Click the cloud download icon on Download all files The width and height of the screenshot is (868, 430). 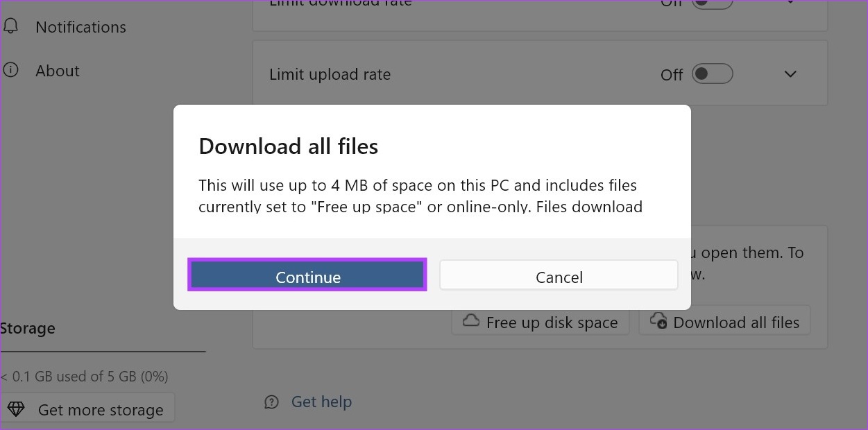coord(658,321)
